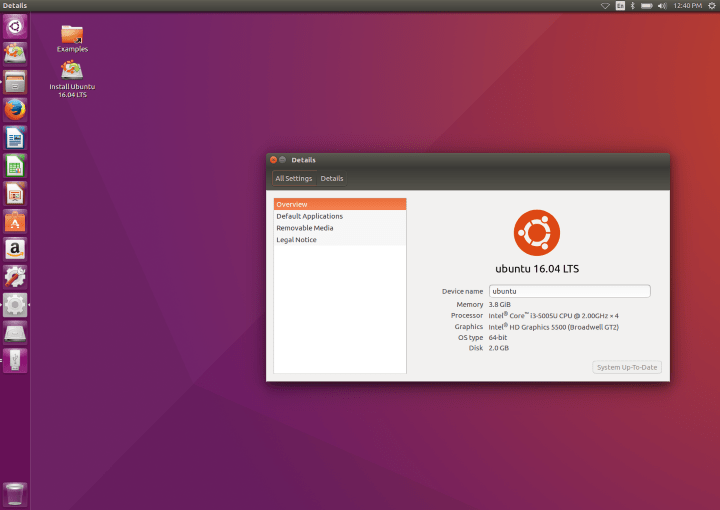Open the Amazon launcher icon
The height and width of the screenshot is (510, 720).
click(x=15, y=249)
